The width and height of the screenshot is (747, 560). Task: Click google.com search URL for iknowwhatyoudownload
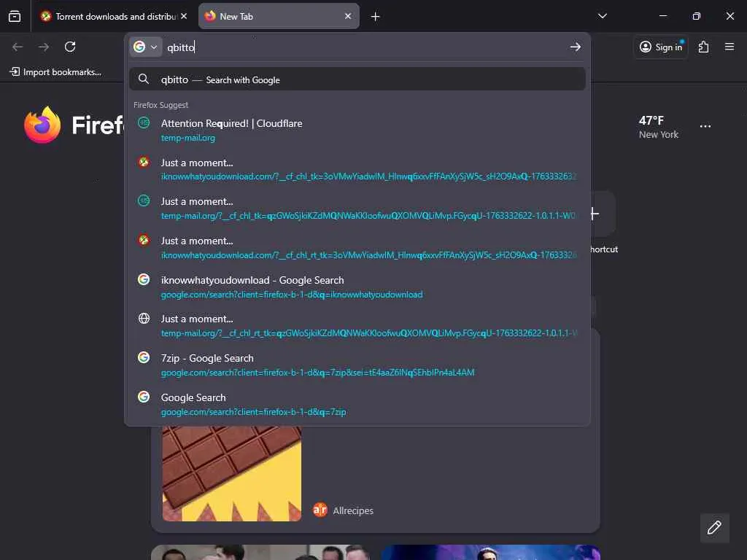coord(292,295)
